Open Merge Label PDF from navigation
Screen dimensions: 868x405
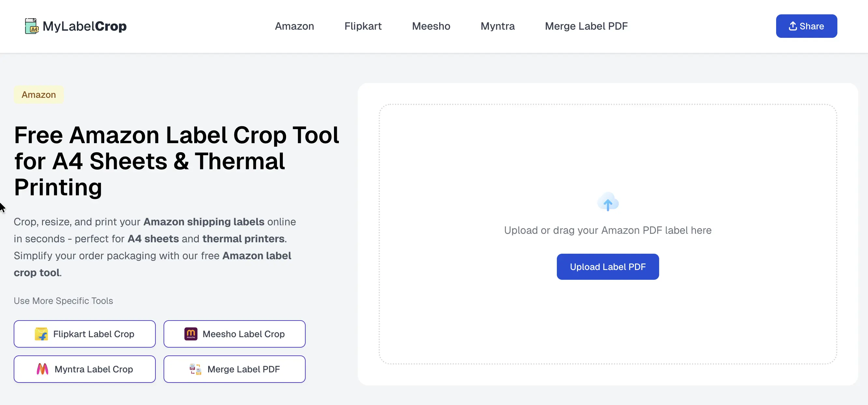click(586, 26)
